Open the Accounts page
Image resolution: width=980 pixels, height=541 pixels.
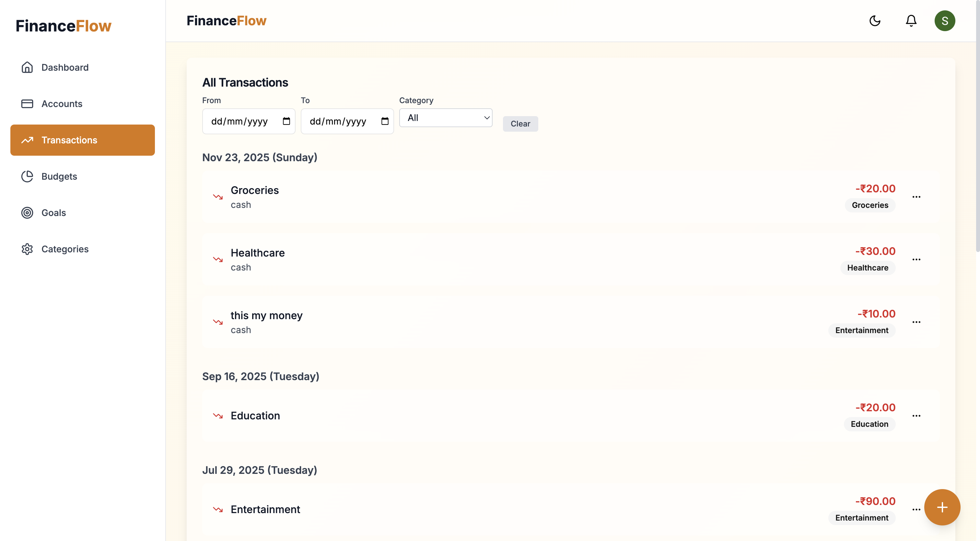tap(62, 103)
